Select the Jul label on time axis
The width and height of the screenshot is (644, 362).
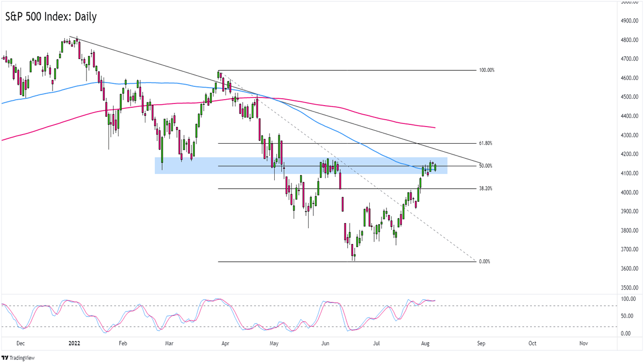tap(377, 343)
